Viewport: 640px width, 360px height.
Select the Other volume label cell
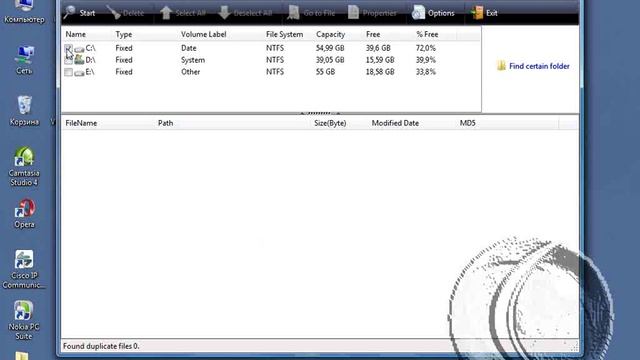tap(190, 72)
